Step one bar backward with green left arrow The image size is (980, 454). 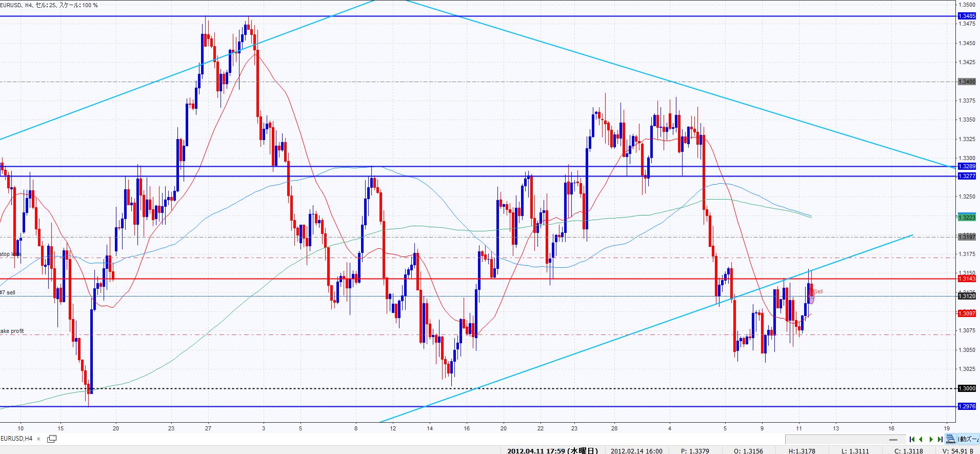(921, 439)
